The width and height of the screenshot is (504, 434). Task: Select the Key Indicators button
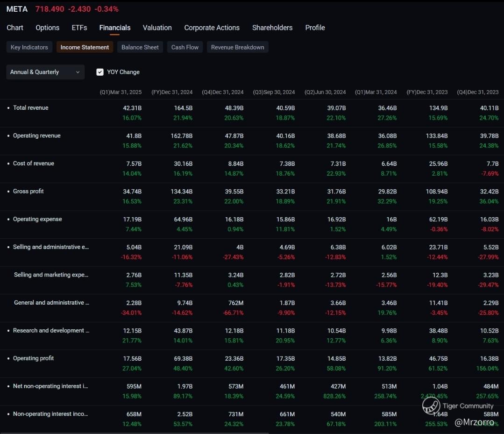click(29, 47)
